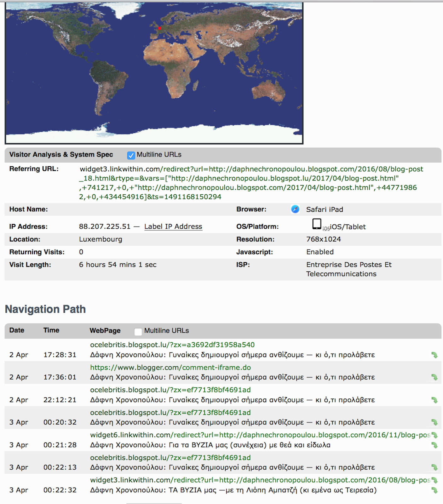
Task: Select the 'Safari iPad' browser value
Action: (x=325, y=209)
